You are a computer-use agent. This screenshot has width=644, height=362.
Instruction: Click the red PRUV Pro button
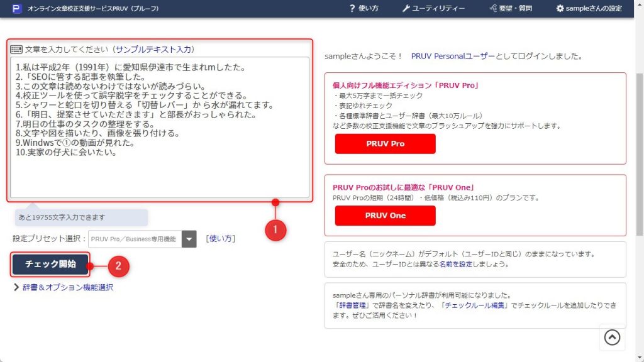pos(386,144)
